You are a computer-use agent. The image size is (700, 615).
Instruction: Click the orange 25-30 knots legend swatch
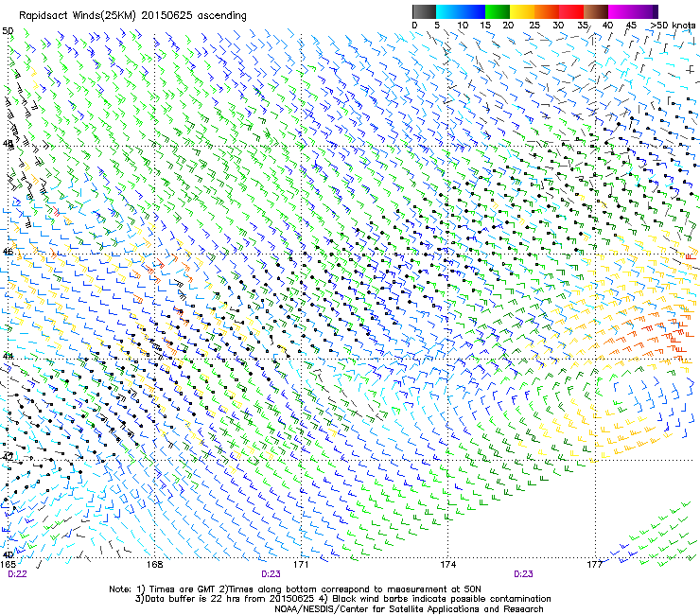coord(547,11)
